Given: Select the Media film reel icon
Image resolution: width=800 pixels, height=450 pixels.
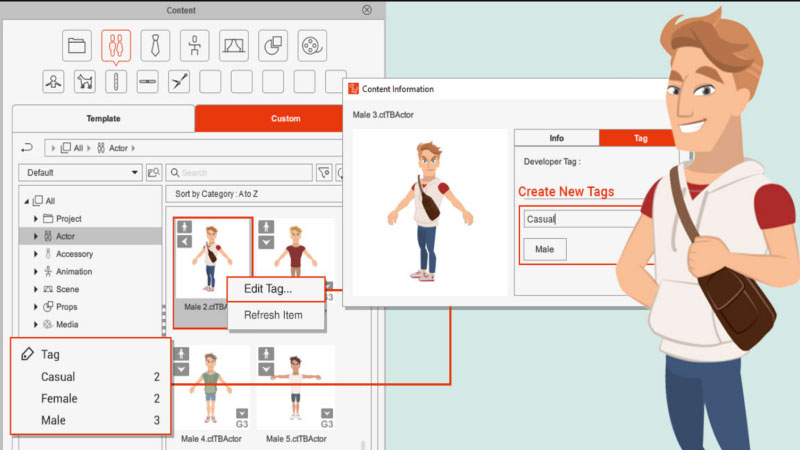Looking at the screenshot, I should tap(311, 45).
